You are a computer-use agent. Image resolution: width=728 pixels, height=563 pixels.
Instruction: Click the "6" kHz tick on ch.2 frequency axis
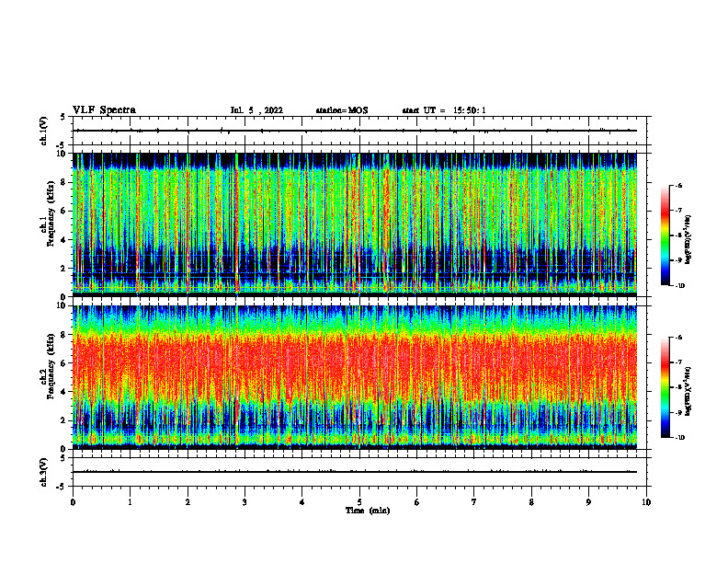(x=64, y=363)
